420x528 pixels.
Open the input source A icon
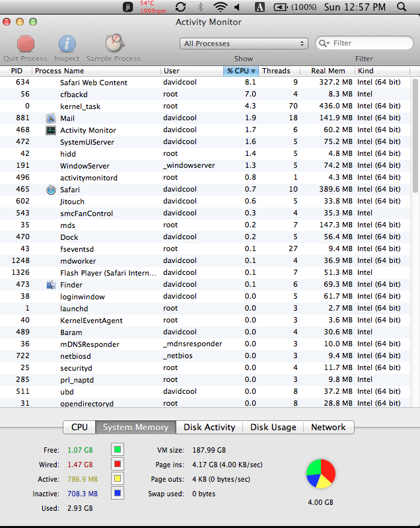[260, 7]
